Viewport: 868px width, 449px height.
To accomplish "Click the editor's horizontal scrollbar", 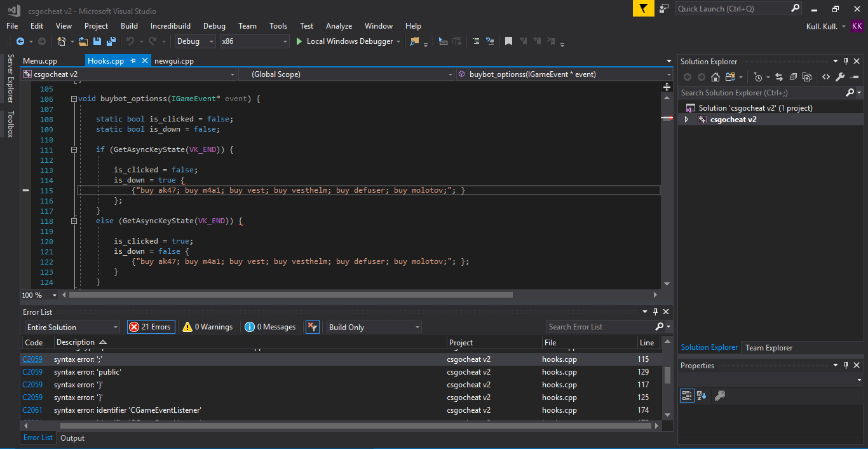I will [x=290, y=295].
